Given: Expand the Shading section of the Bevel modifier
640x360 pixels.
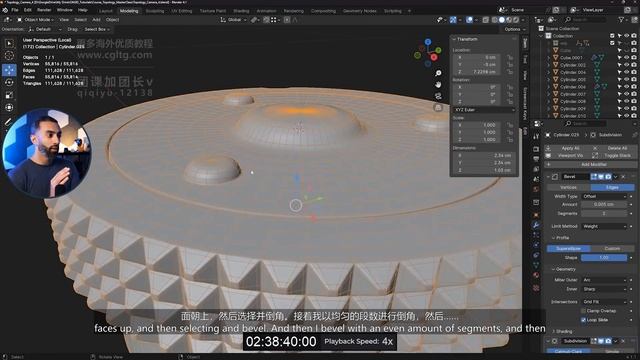Looking at the screenshot, I should [x=563, y=331].
